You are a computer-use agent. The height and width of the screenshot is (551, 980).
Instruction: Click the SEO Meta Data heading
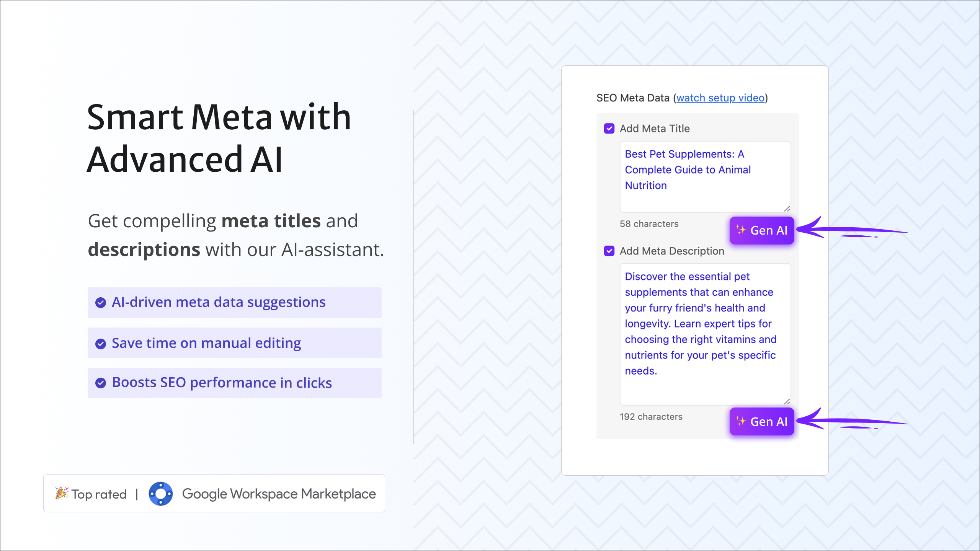click(633, 98)
